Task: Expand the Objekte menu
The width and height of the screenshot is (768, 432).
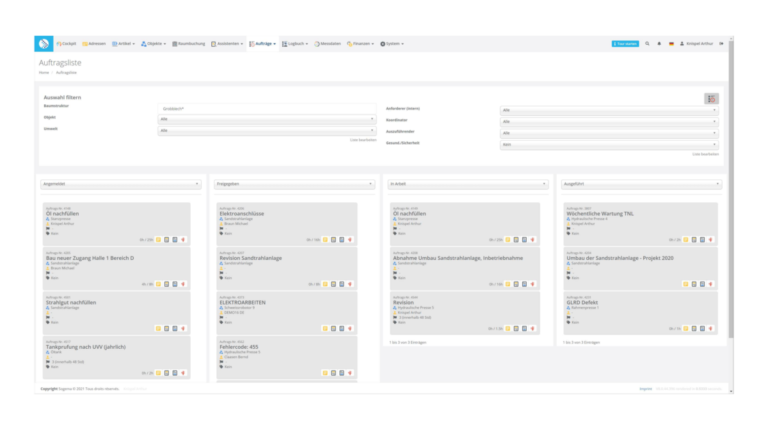Action: pos(154,44)
